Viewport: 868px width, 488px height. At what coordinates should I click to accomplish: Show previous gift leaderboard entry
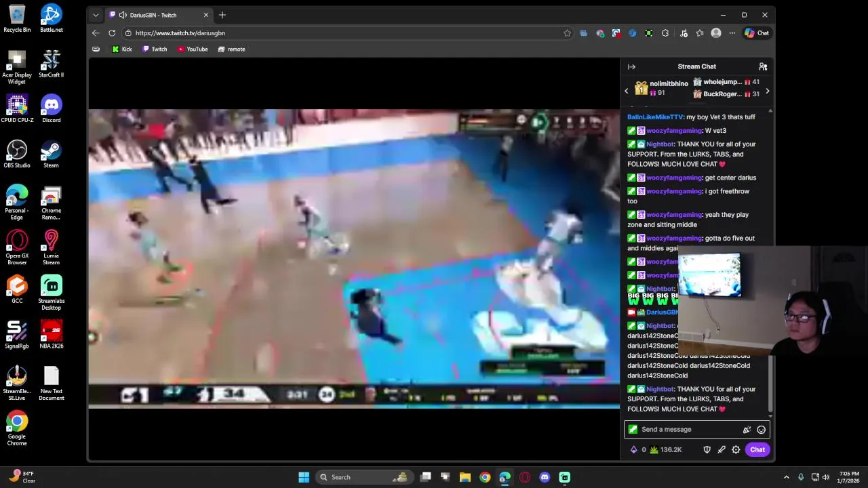click(x=627, y=91)
